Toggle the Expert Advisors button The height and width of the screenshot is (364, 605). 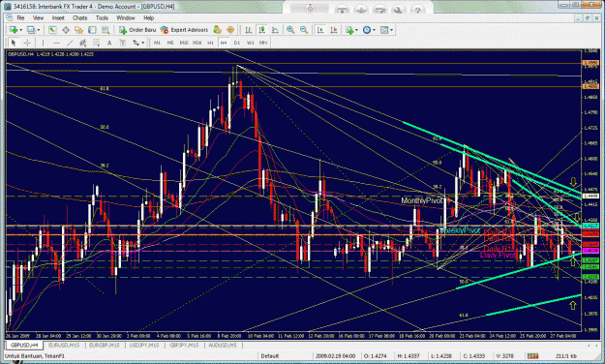[x=185, y=30]
